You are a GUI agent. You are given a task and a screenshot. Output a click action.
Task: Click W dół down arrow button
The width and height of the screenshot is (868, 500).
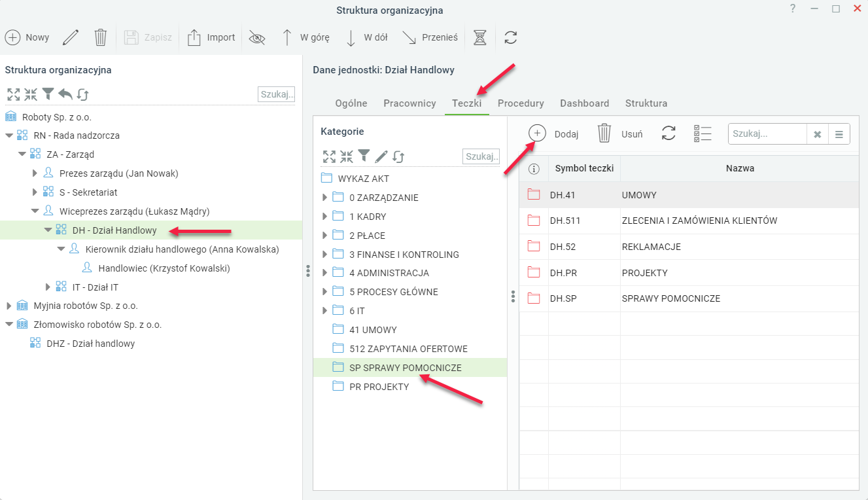366,37
